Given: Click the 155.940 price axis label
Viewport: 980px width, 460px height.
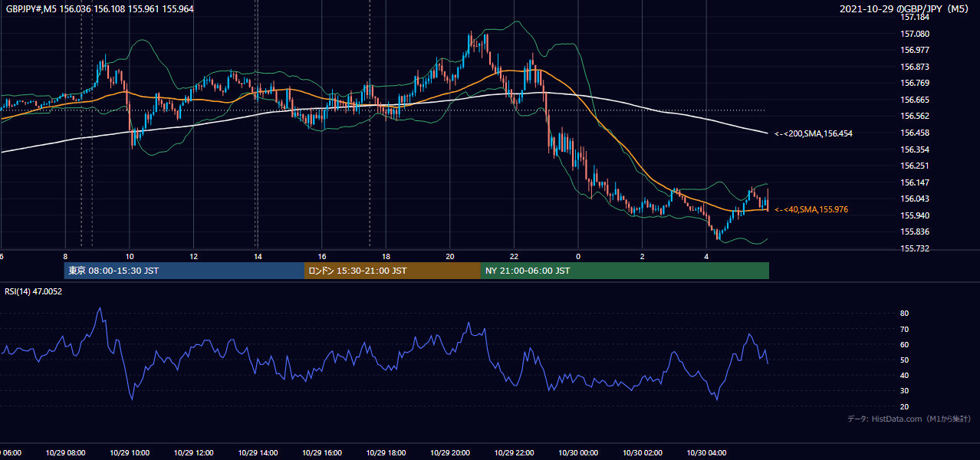Looking at the screenshot, I should (x=915, y=215).
